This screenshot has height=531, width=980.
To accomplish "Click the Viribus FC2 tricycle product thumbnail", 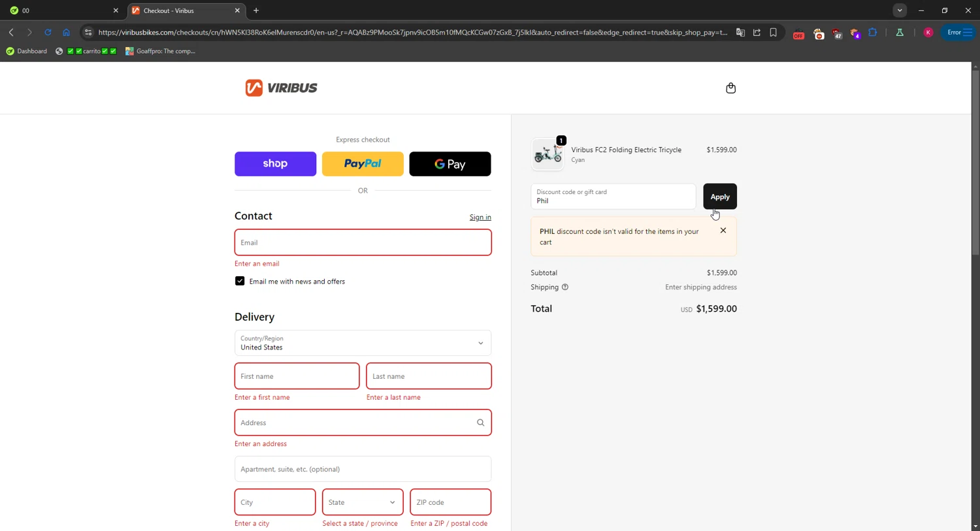I will coord(547,154).
